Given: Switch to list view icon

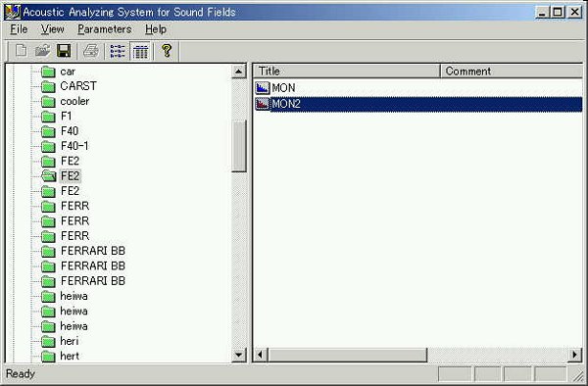Looking at the screenshot, I should pyautogui.click(x=118, y=51).
